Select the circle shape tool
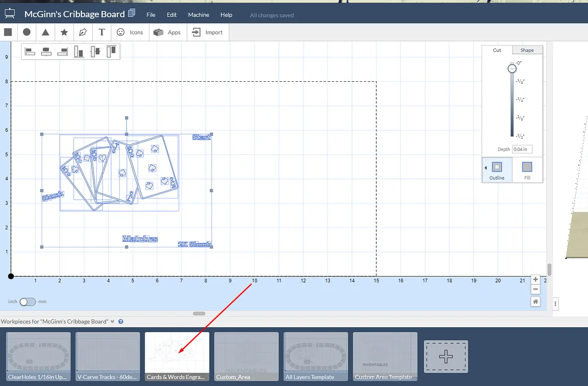Viewport: 588px width, 386px height. (x=27, y=32)
